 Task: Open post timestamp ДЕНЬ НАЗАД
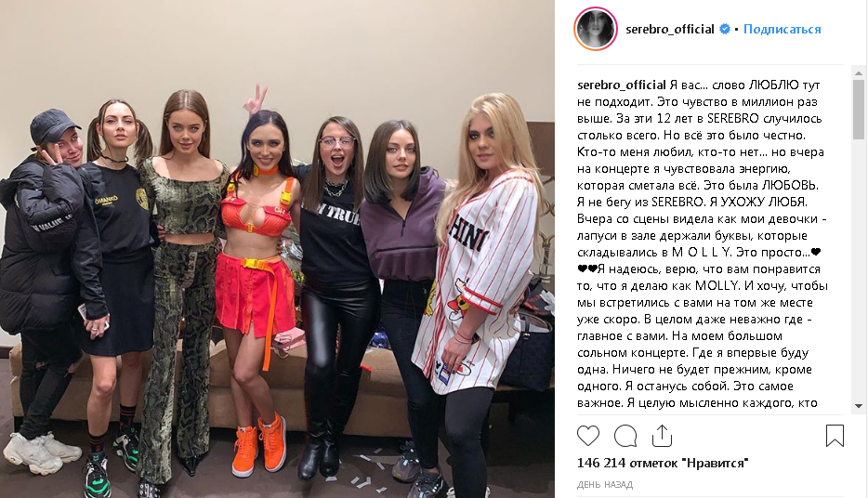[604, 485]
